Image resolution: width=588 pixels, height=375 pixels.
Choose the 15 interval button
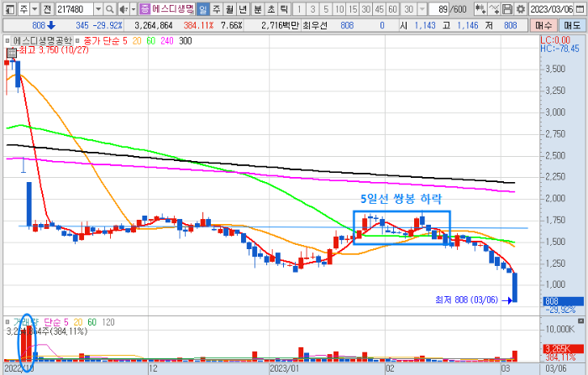coord(353,8)
